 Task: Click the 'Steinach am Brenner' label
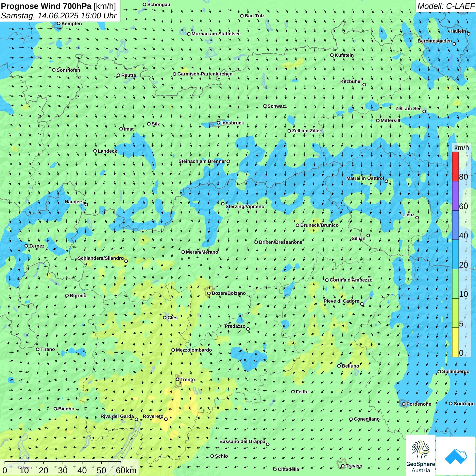202,161
